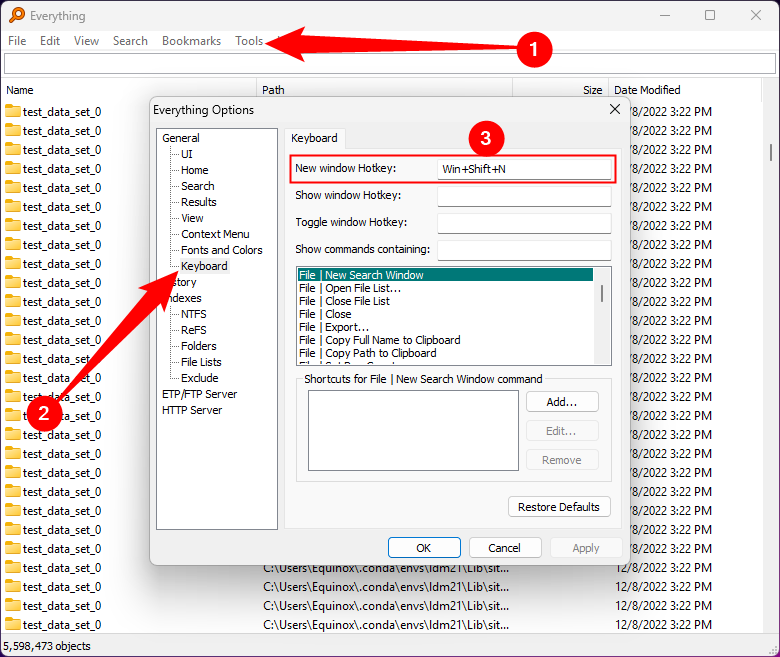Select File | Copy Path to Clipboard command
This screenshot has width=780, height=657.
[367, 353]
